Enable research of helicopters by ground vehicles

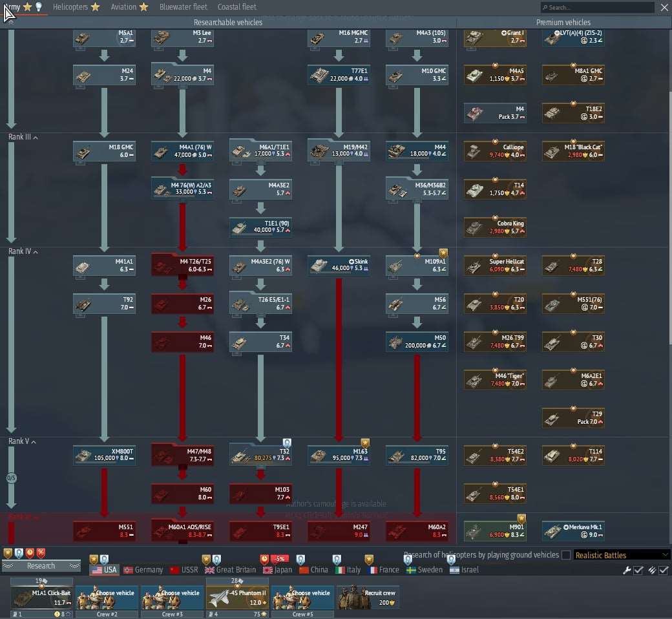tap(566, 555)
